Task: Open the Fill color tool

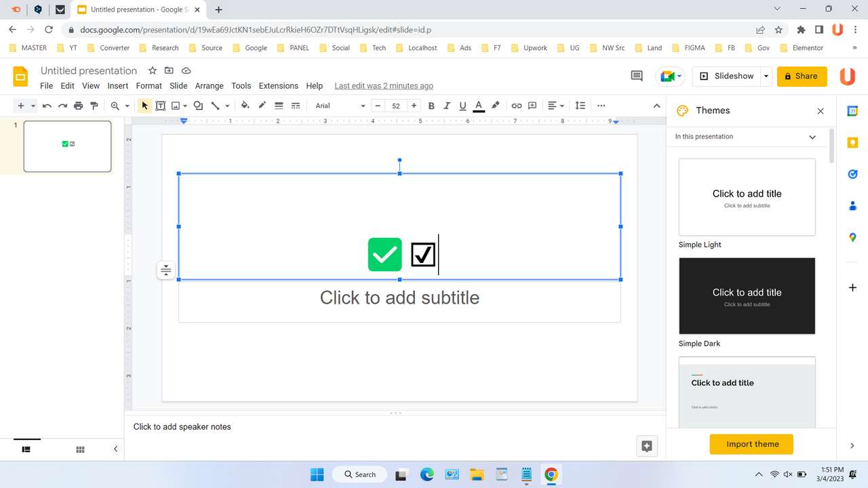Action: [x=245, y=106]
